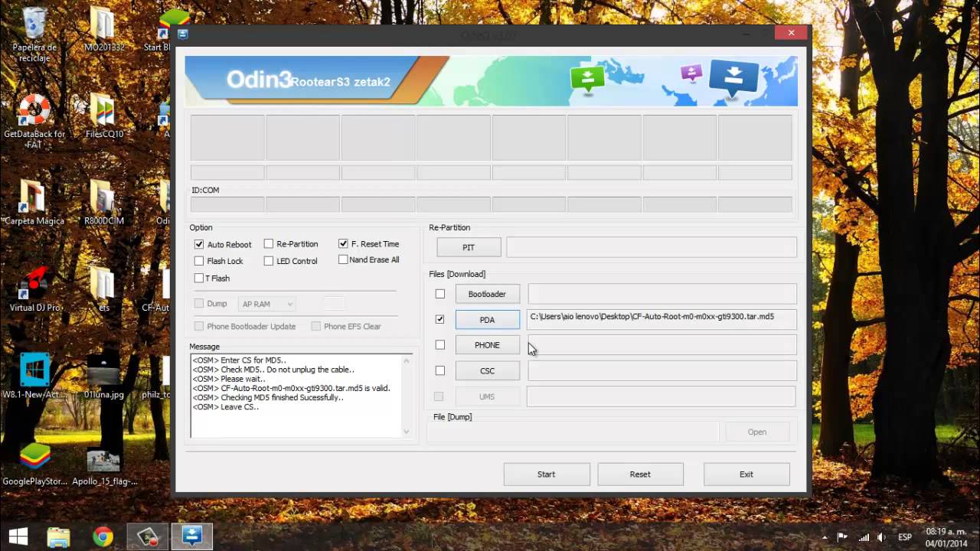
Task: Click the 'tar.md5 is valid' log line
Action: [x=291, y=389]
